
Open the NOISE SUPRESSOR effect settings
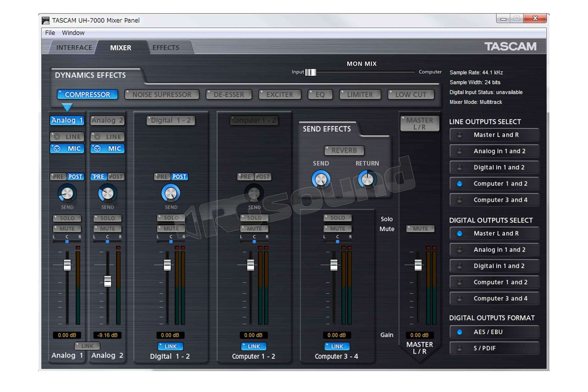pos(162,94)
